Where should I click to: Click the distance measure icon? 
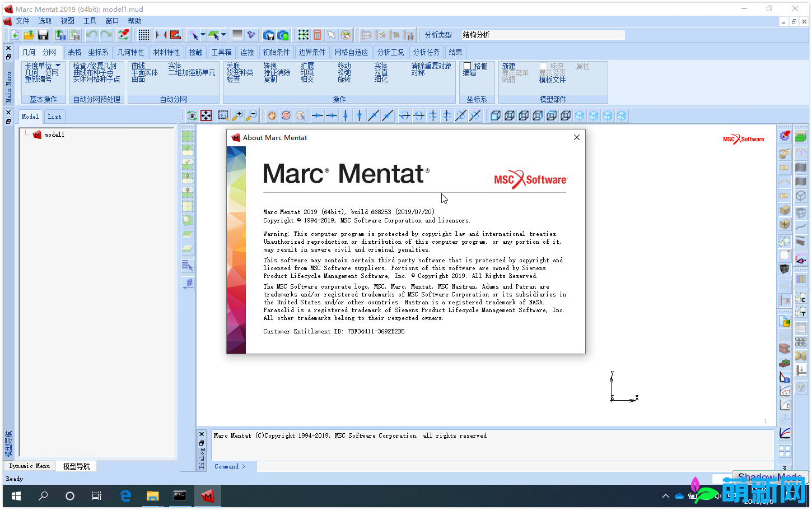tap(161, 35)
